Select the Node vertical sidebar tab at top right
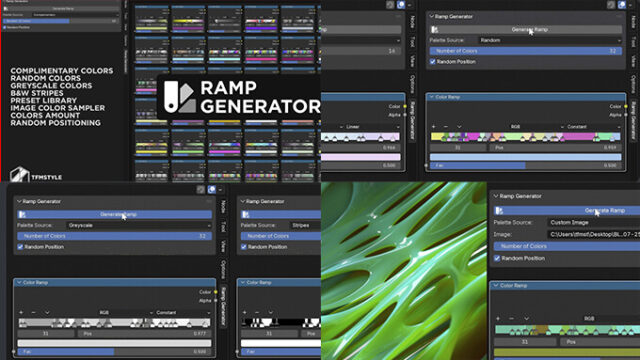 click(x=633, y=22)
